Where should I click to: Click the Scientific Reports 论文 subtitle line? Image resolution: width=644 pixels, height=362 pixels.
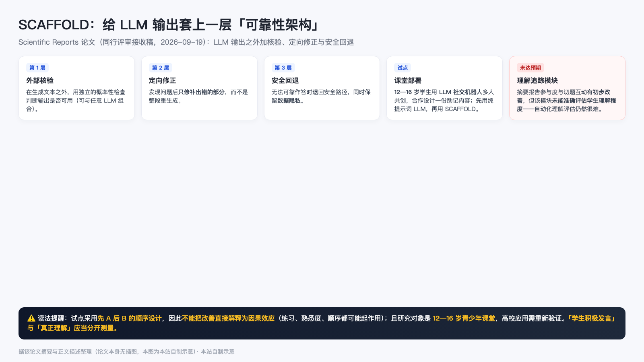coord(186,42)
